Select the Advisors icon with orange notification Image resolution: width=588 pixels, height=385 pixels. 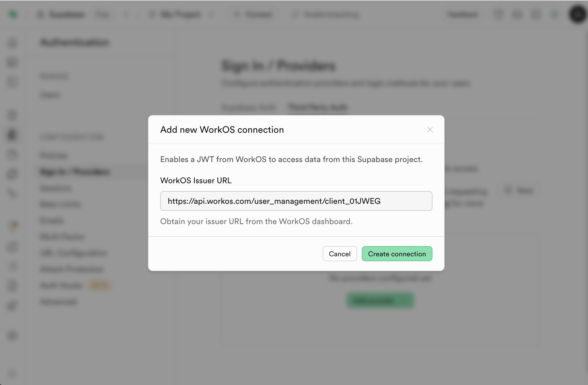[x=12, y=225]
